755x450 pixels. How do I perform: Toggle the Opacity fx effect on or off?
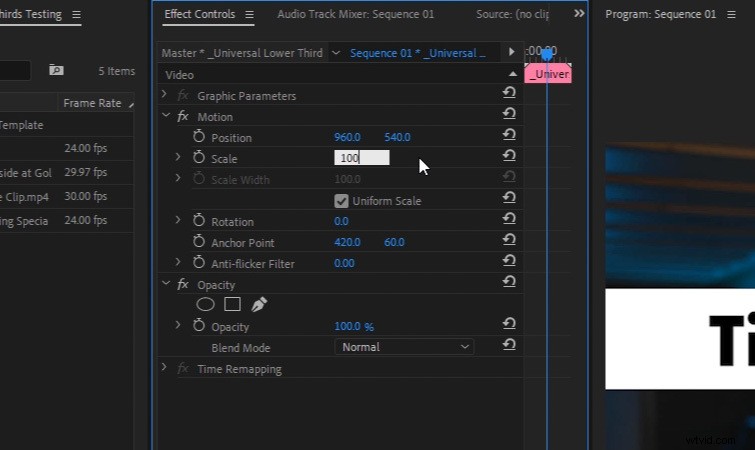click(182, 284)
